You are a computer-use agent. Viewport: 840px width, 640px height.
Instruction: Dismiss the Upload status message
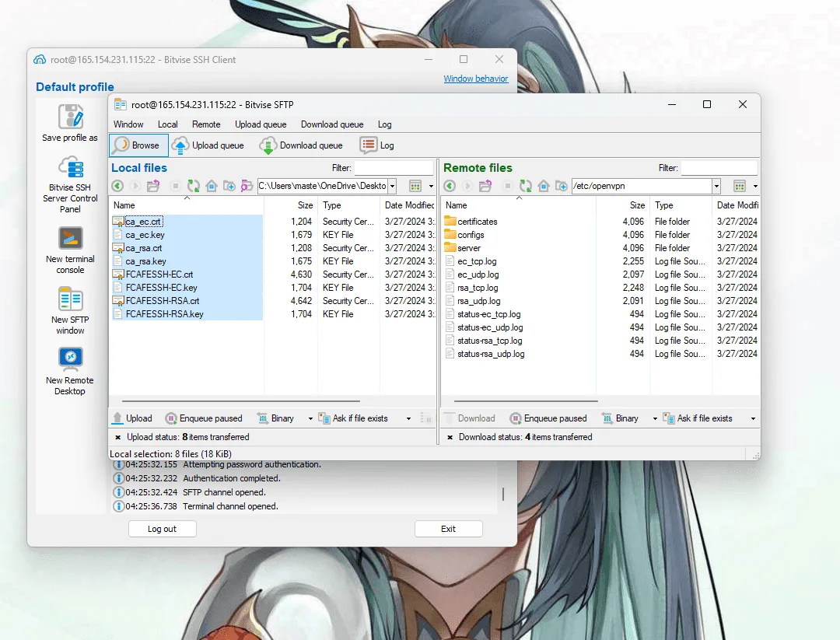point(118,437)
